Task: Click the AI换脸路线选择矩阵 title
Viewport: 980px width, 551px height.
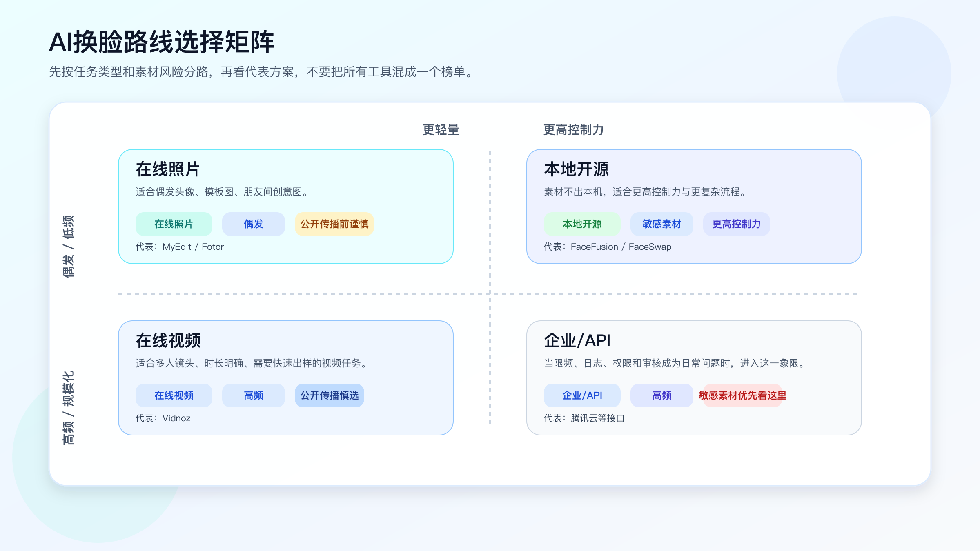Action: 162,42
